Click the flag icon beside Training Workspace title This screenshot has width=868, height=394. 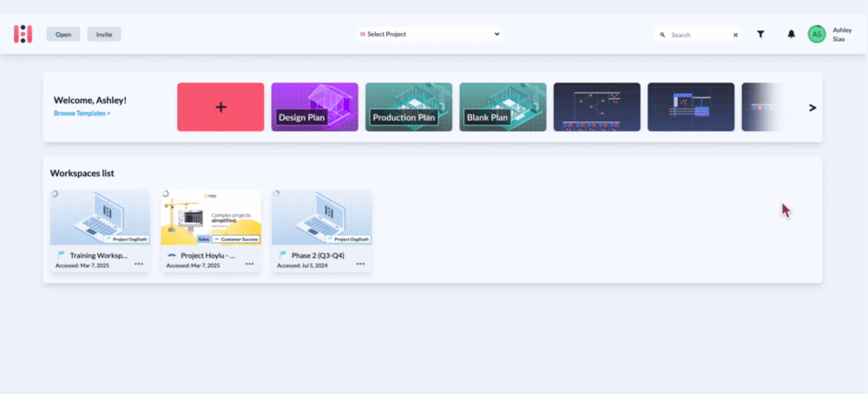point(61,255)
